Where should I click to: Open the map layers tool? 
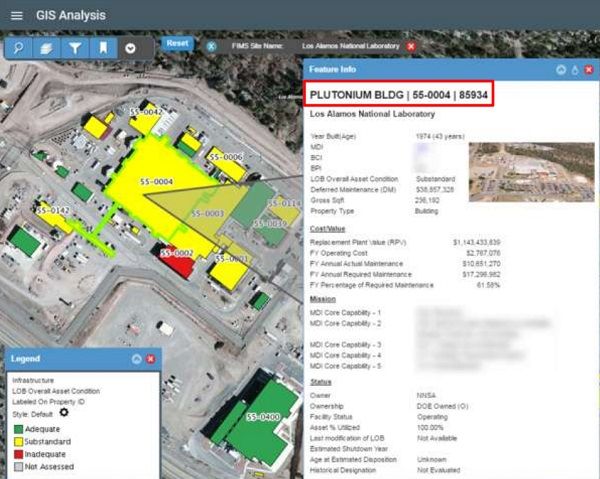tap(46, 48)
